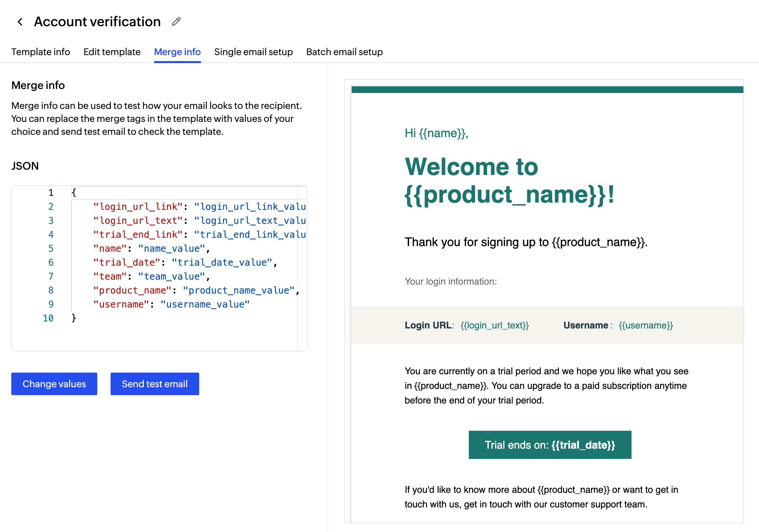Click the name_value string in JSON editor
The height and width of the screenshot is (532, 759).
coord(172,248)
